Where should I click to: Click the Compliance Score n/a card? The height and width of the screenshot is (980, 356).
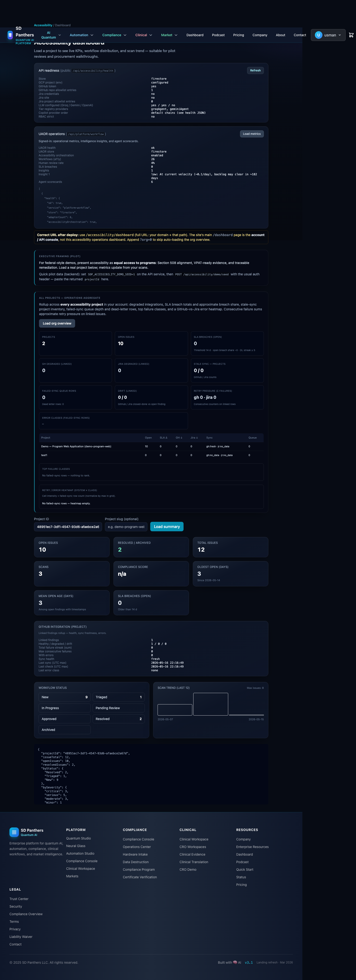point(151,574)
